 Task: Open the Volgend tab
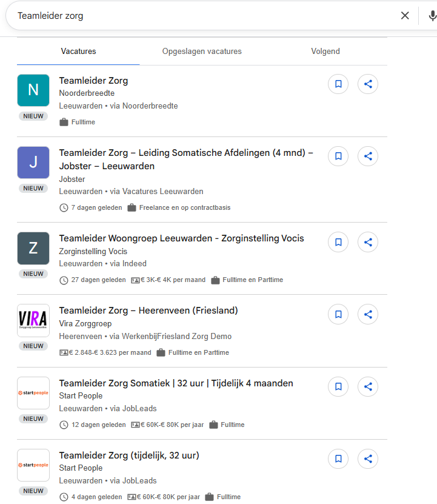[325, 52]
